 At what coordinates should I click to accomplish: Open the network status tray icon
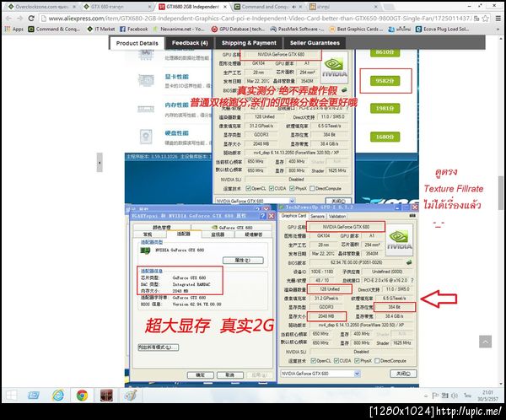tap(445, 396)
